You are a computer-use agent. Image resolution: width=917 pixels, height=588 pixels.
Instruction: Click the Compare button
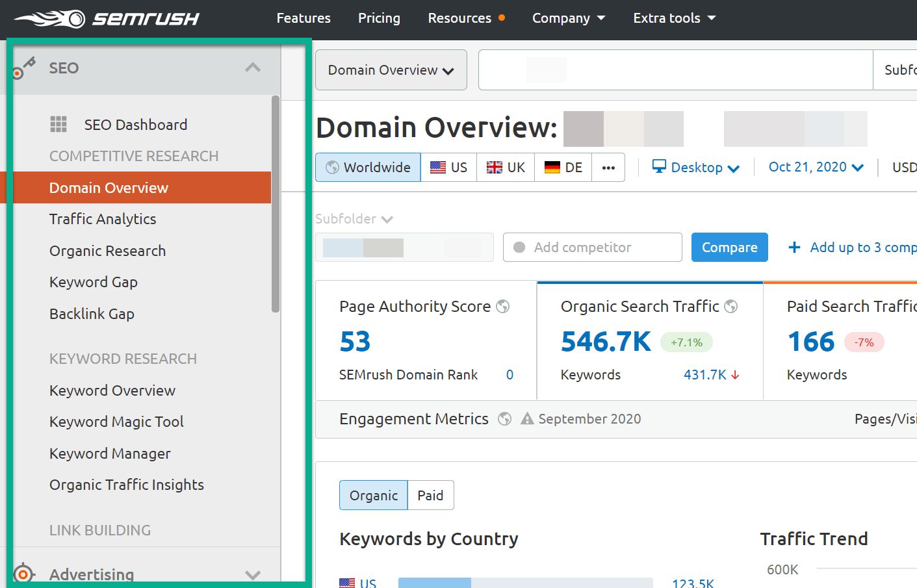[x=730, y=247]
